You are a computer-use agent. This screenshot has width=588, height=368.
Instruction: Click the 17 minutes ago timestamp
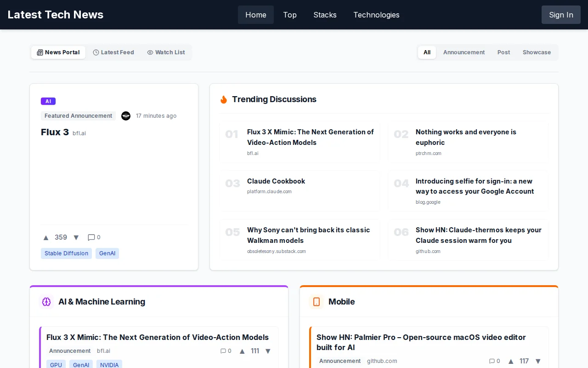click(156, 116)
